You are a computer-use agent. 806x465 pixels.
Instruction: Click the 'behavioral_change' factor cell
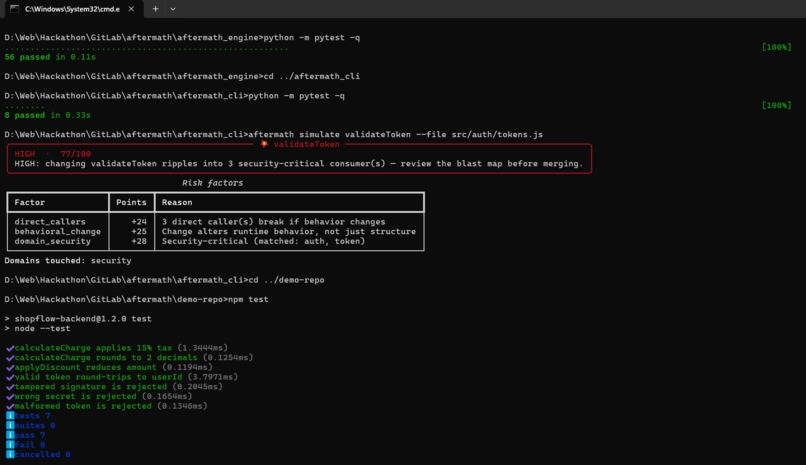click(x=58, y=232)
